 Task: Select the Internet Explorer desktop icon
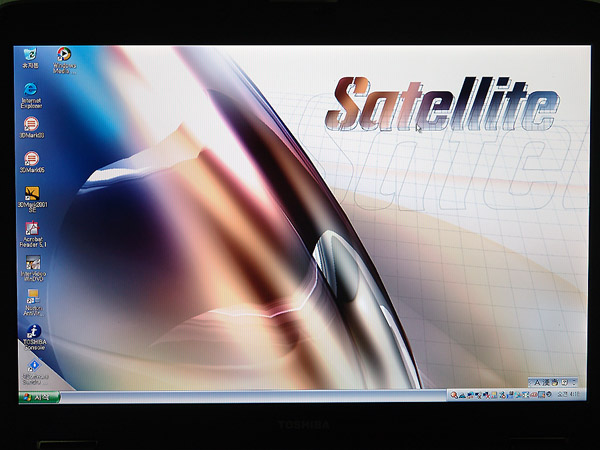pyautogui.click(x=31, y=95)
